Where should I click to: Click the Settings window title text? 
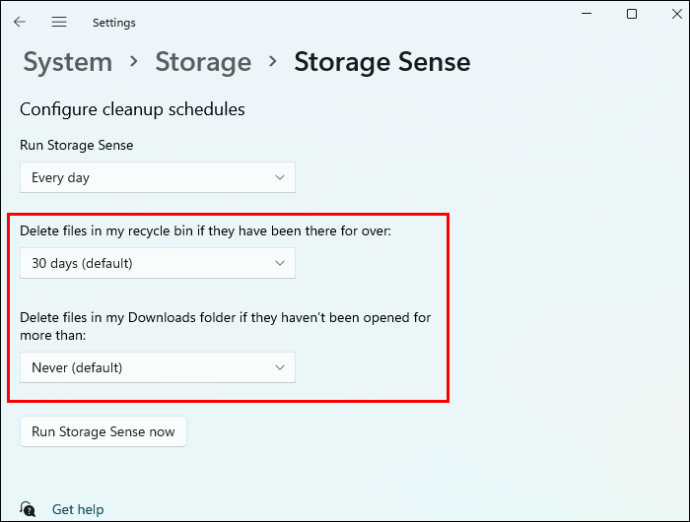[x=114, y=22]
